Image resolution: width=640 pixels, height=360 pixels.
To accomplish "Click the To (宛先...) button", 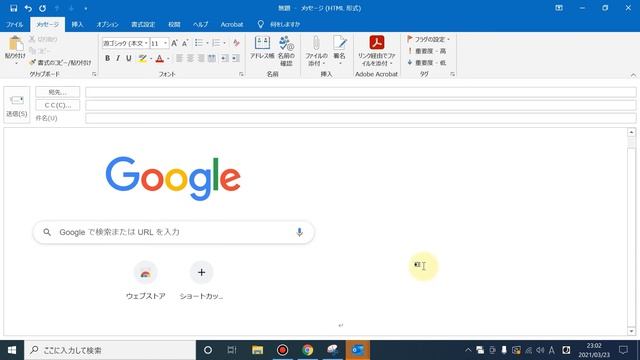I will 58,92.
